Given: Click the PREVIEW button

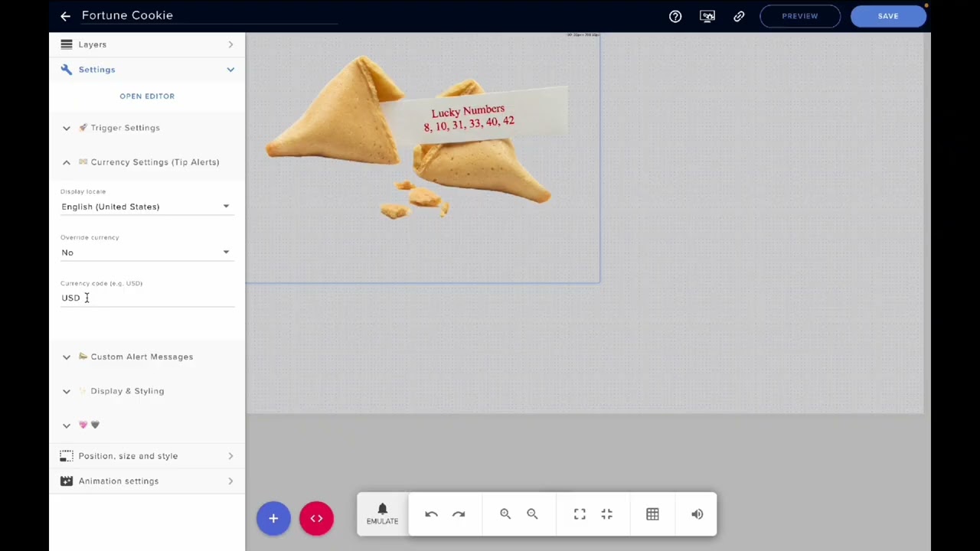Looking at the screenshot, I should click(x=799, y=15).
